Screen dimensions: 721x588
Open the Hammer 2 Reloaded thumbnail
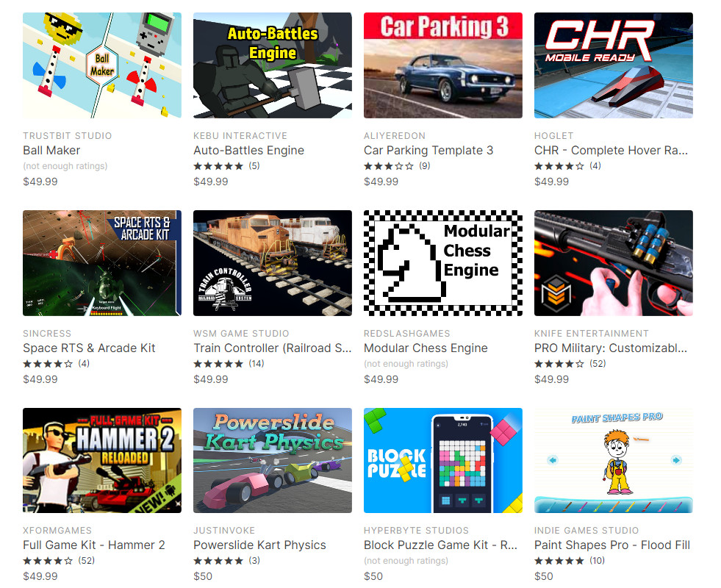click(102, 460)
